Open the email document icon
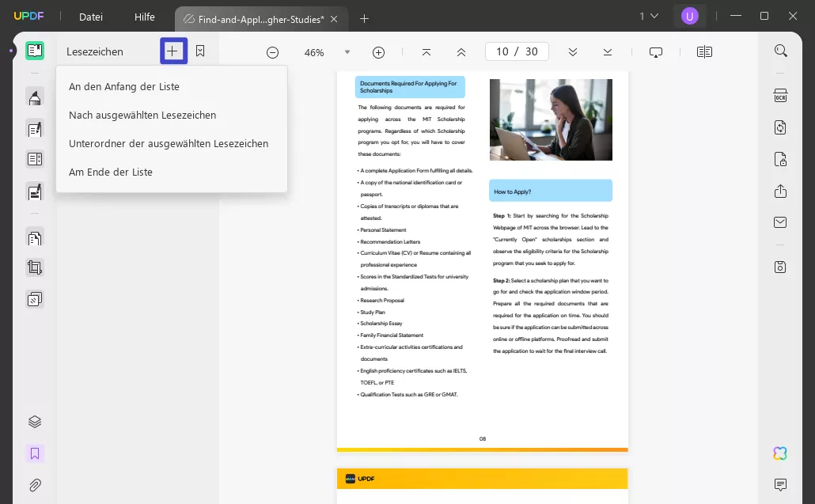Image resolution: width=815 pixels, height=504 pixels. click(780, 222)
